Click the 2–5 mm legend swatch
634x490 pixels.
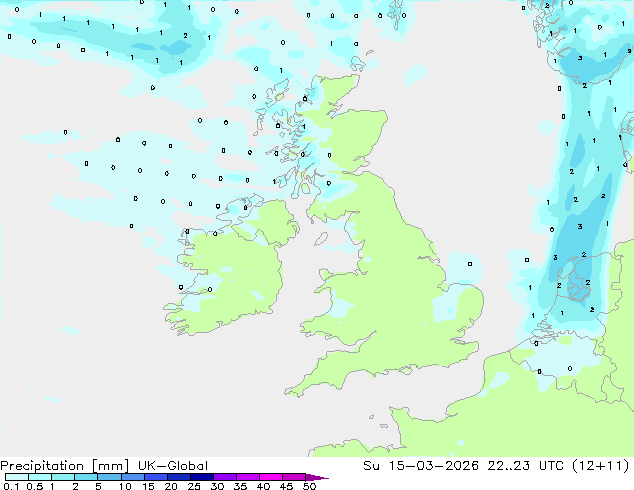point(86,477)
